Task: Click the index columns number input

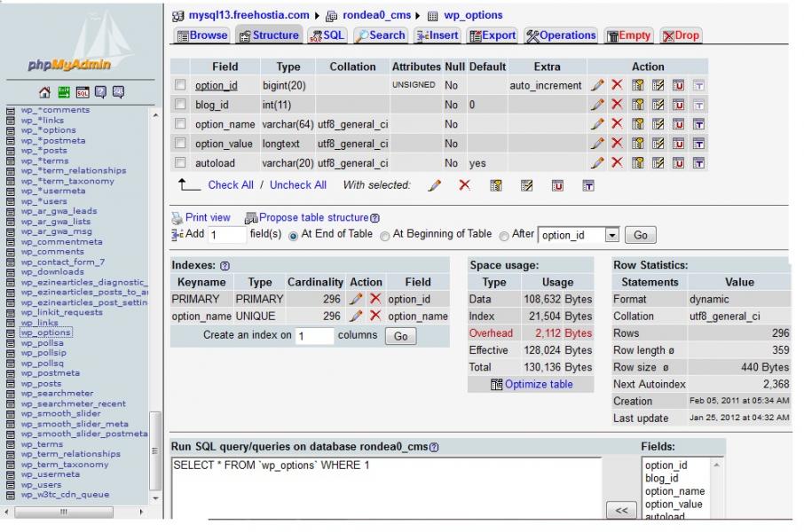Action: point(315,336)
